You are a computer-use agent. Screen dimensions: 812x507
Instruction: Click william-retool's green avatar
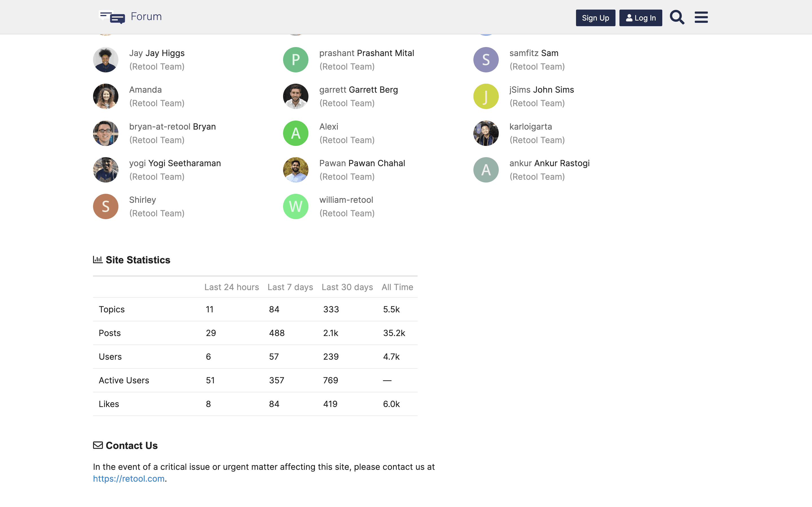295,206
